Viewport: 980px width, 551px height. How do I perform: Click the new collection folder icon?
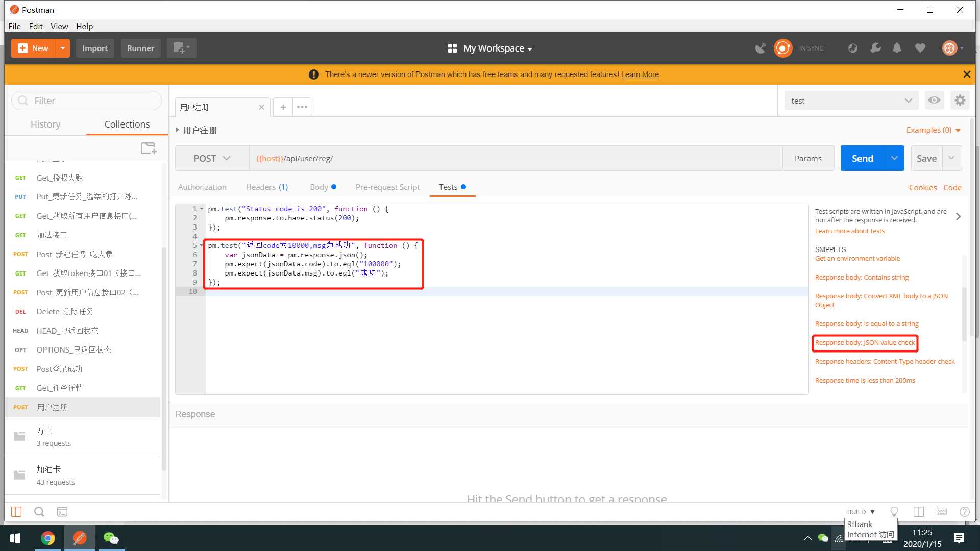tap(149, 148)
